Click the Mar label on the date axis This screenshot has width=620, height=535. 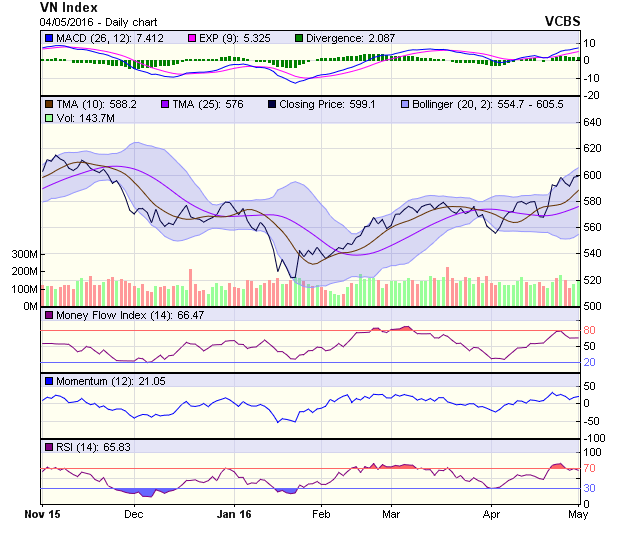pos(392,515)
